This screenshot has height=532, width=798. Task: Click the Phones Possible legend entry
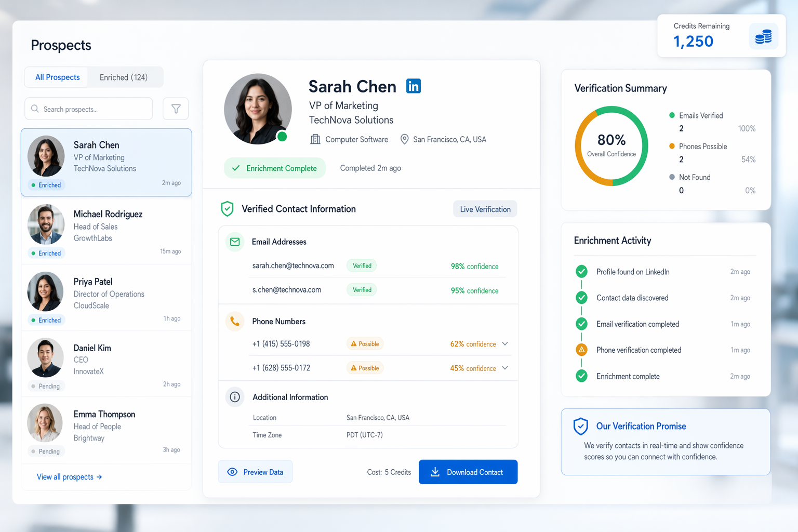(x=698, y=147)
